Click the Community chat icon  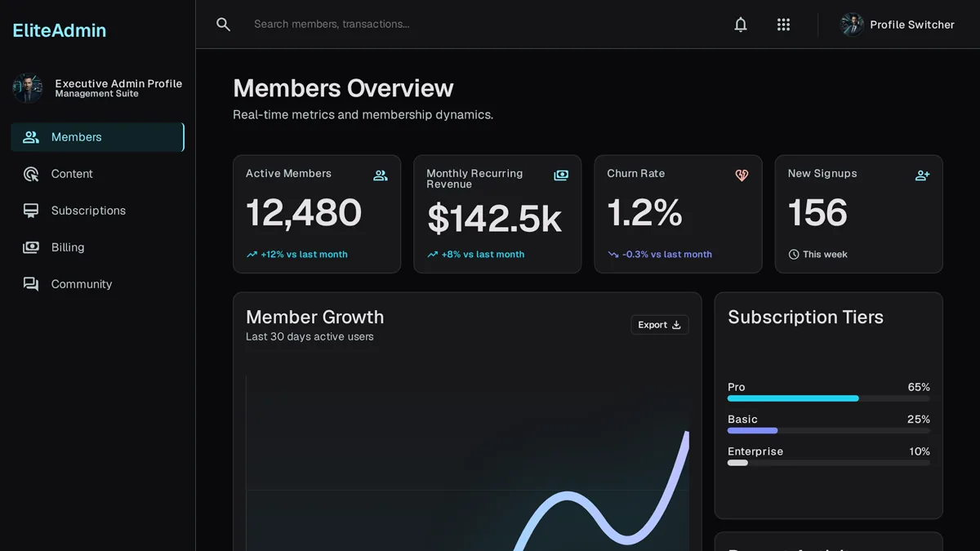pyautogui.click(x=31, y=284)
